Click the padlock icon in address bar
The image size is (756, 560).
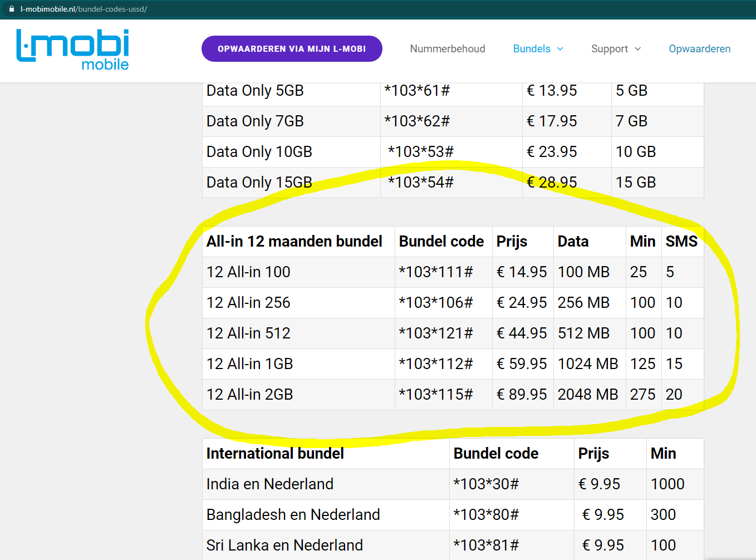11,9
